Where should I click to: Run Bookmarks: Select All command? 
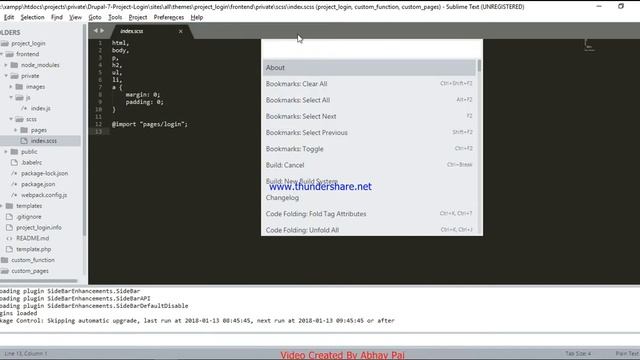pos(369,100)
